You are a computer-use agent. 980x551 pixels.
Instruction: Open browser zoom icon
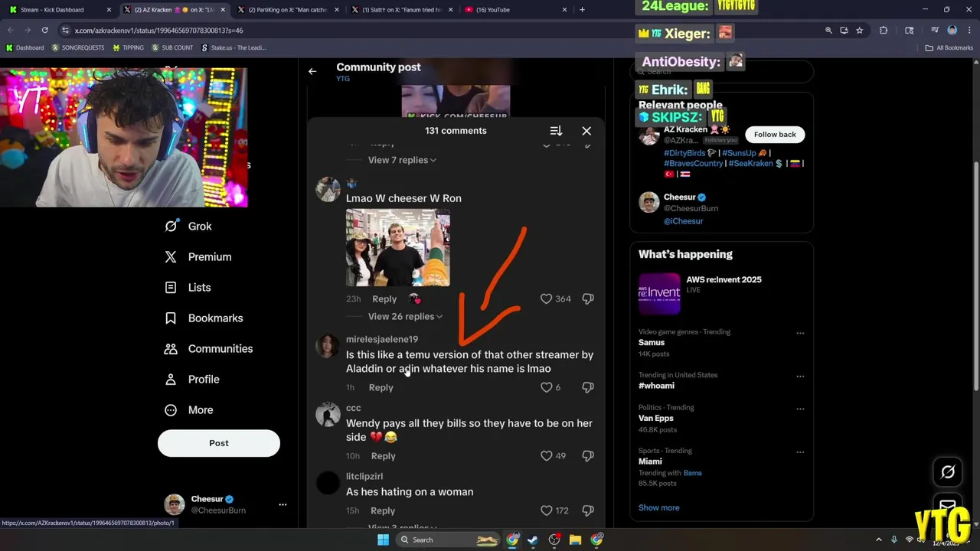click(828, 30)
